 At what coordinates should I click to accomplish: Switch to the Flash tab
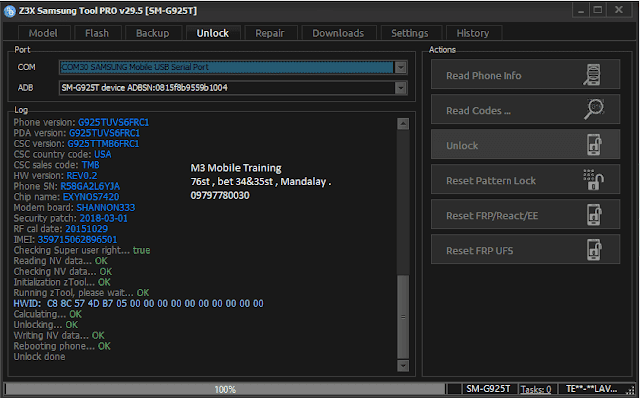click(x=97, y=33)
